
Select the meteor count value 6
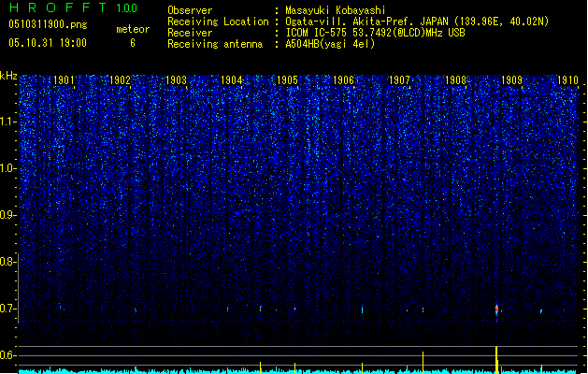tap(133, 43)
